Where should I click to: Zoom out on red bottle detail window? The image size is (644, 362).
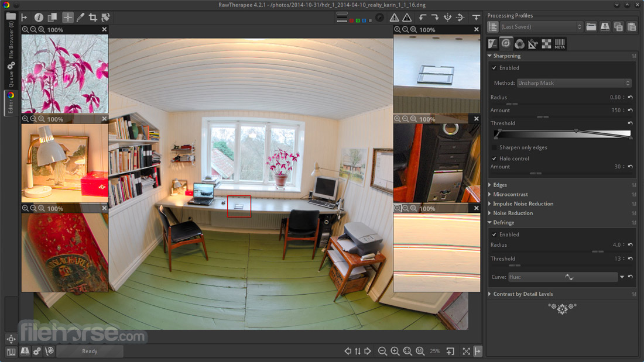pos(33,209)
